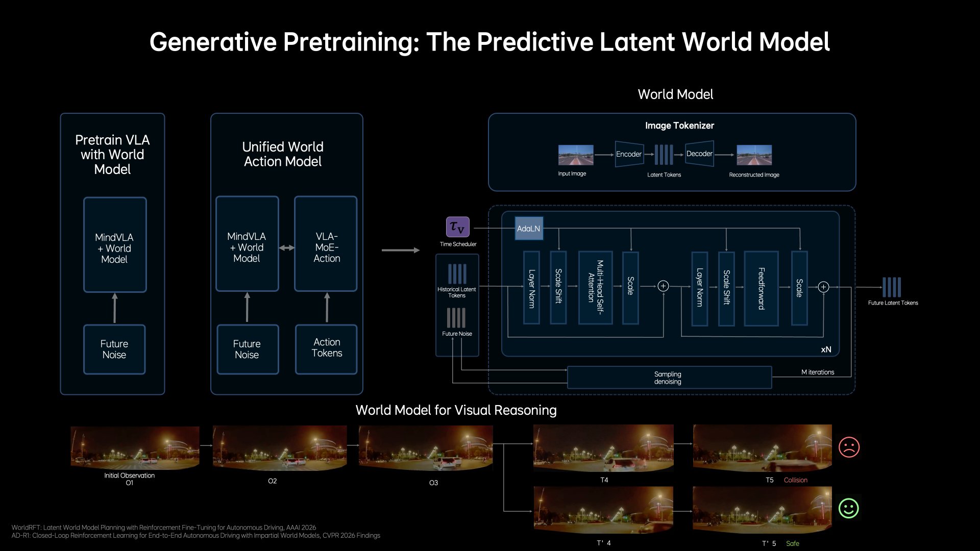This screenshot has height=551, width=980.
Task: Click the Feedforward block
Action: click(x=761, y=288)
